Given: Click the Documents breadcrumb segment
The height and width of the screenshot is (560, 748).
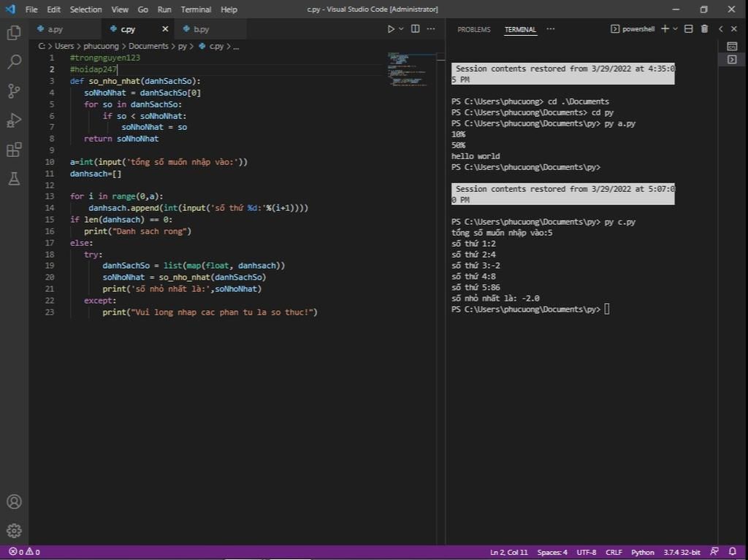Looking at the screenshot, I should coord(148,46).
